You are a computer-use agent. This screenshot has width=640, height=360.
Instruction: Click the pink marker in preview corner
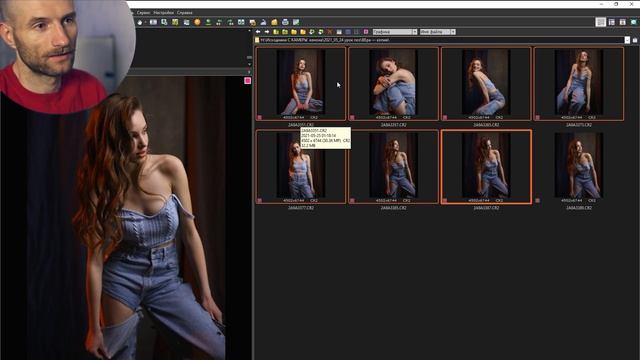pyautogui.click(x=247, y=81)
